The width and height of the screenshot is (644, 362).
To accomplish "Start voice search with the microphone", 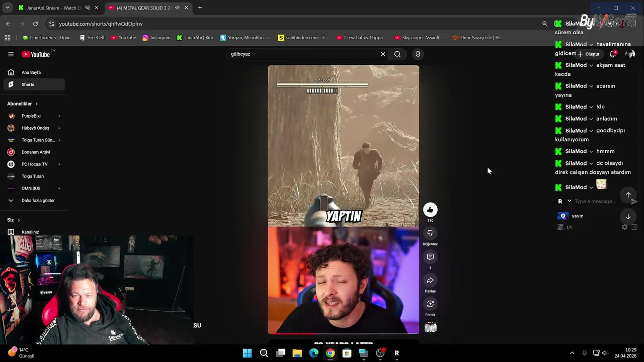I will coord(418,54).
